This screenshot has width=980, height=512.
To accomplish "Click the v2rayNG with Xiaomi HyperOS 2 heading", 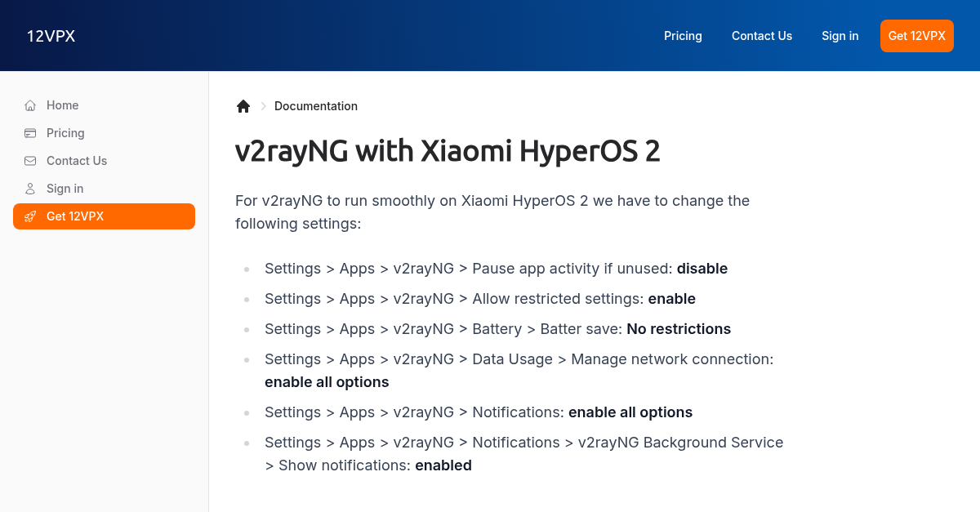I will pyautogui.click(x=448, y=151).
